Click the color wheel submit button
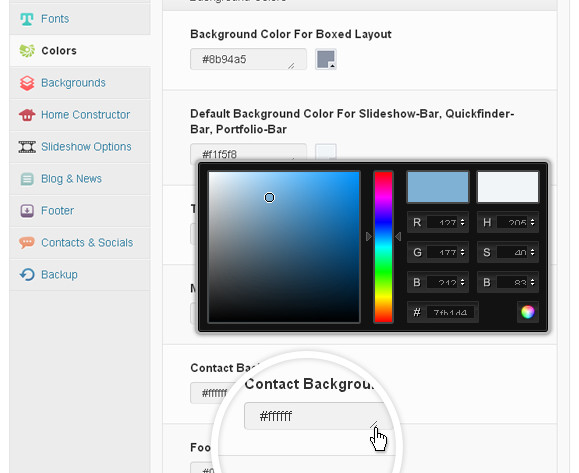Image resolution: width=579 pixels, height=473 pixels. (x=527, y=312)
